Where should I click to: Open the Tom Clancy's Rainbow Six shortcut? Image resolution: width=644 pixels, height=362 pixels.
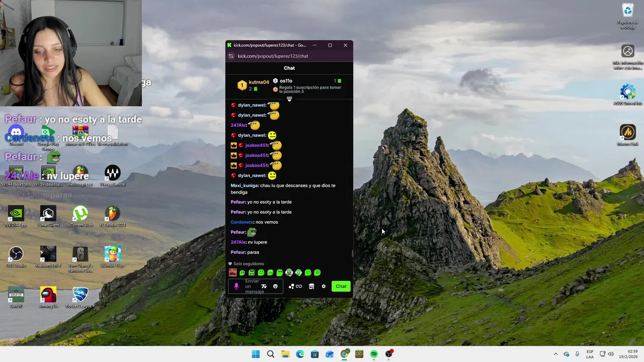point(80,259)
